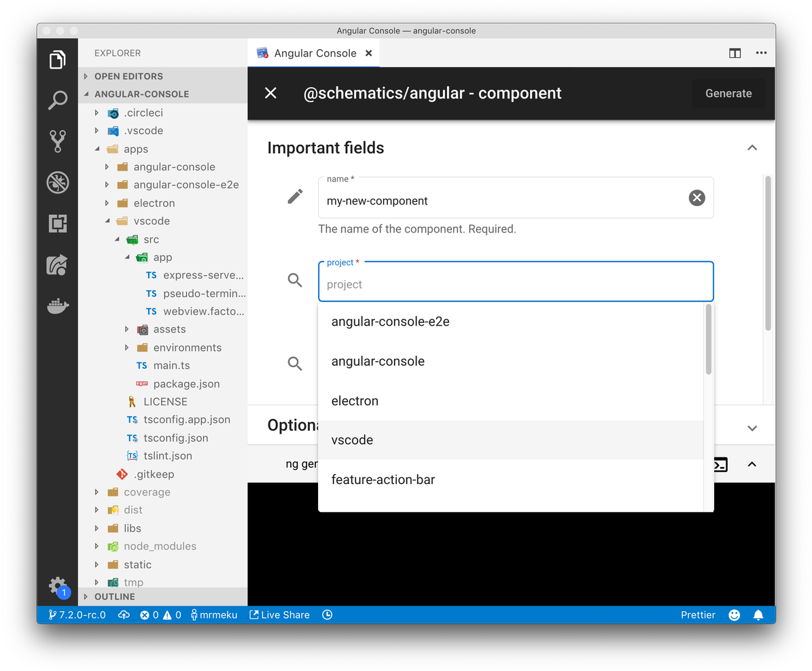Collapse the Important fields section
The image size is (812, 671).
click(752, 148)
